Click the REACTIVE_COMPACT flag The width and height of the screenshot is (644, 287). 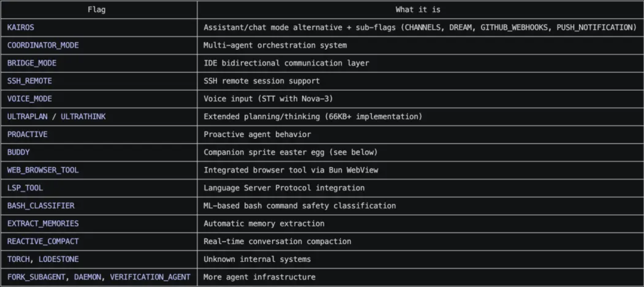[x=43, y=241]
